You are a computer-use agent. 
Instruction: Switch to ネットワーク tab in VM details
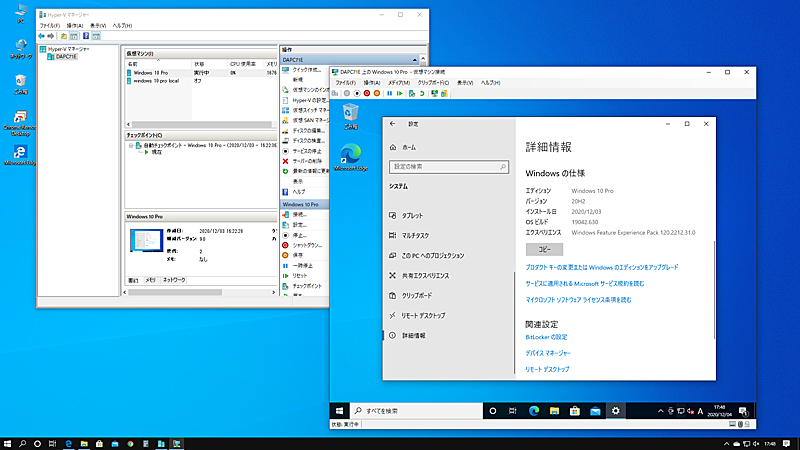(x=174, y=280)
